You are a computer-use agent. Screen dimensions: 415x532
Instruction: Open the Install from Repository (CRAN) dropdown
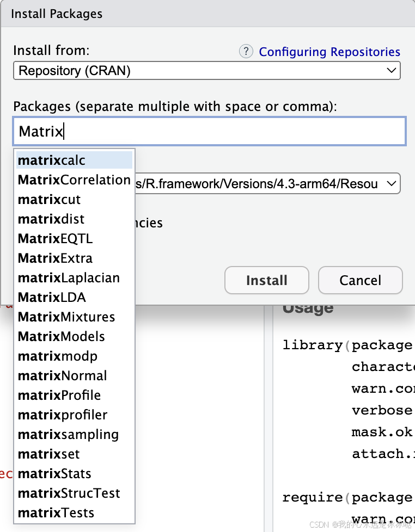click(x=207, y=71)
